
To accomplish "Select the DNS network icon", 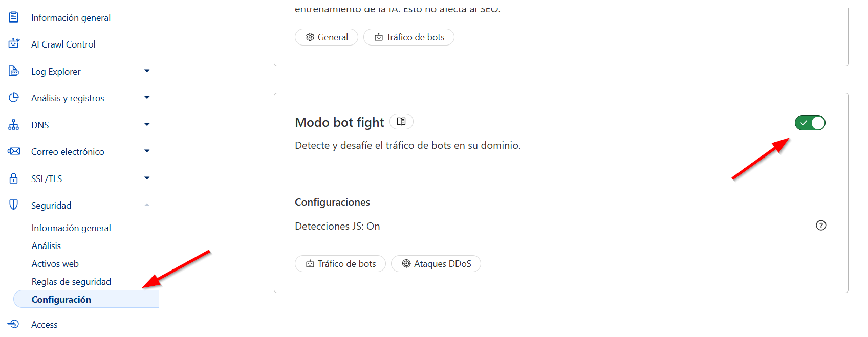I will coord(13,124).
